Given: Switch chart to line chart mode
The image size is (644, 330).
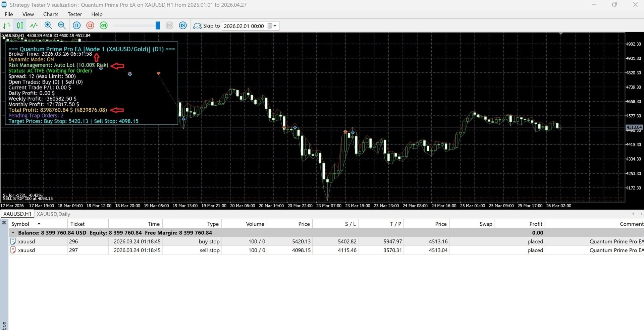Looking at the screenshot, I should (x=34, y=25).
